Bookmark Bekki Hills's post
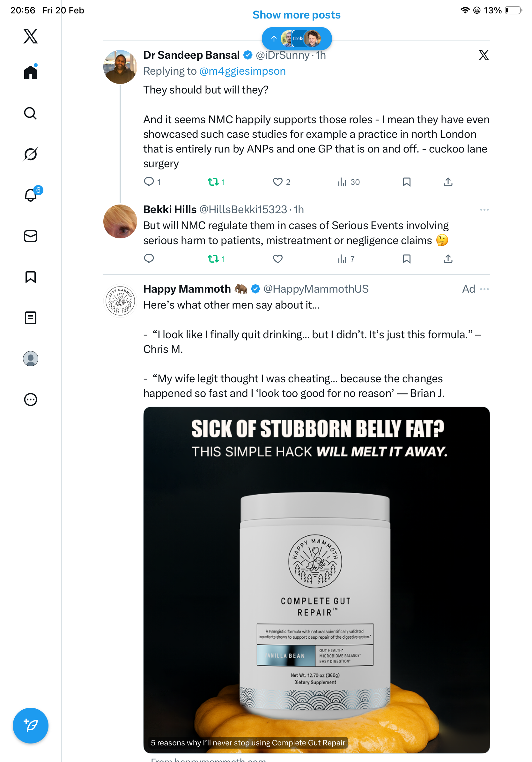532x762 pixels. click(x=406, y=258)
